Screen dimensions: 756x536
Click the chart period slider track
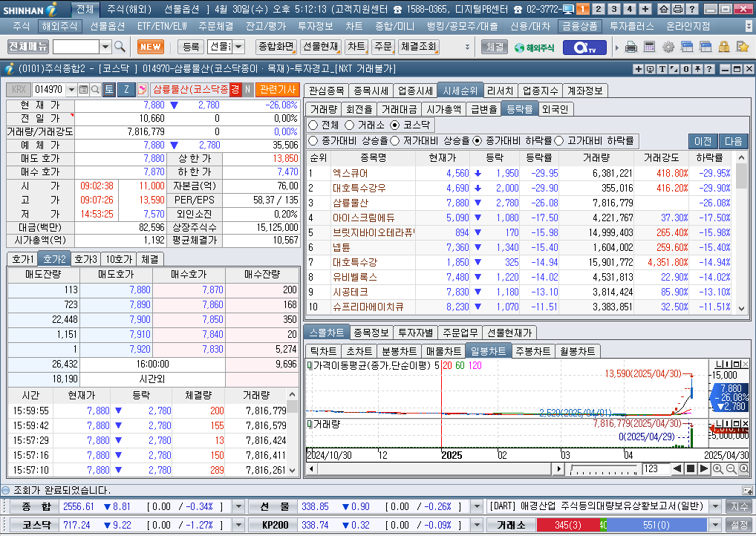point(604,468)
